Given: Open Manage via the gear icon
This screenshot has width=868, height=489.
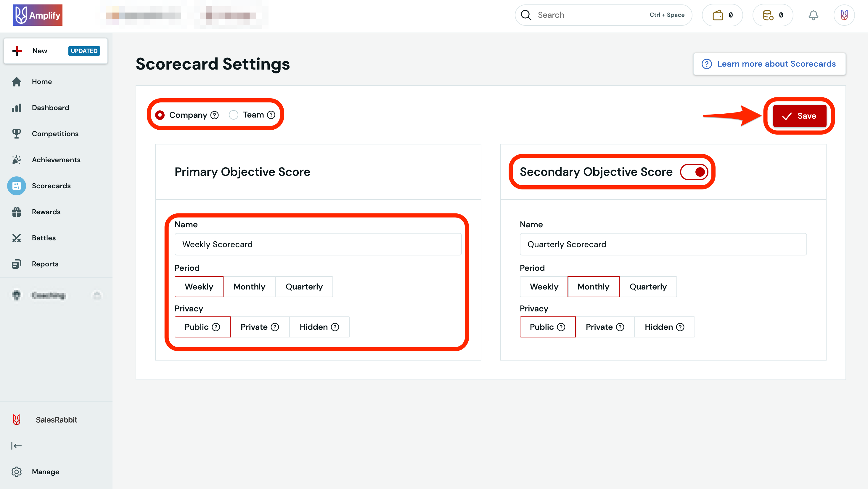Looking at the screenshot, I should click(x=17, y=472).
